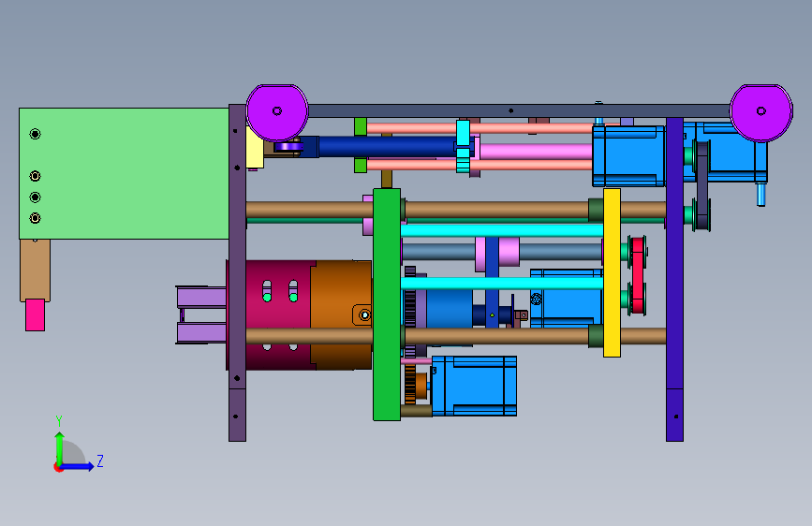Screen dimensions: 812x526
Task: Select the purple pulley at top right
Action: point(761,113)
